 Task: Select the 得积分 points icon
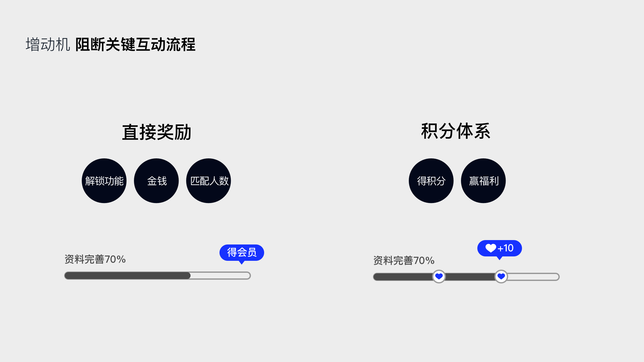pyautogui.click(x=430, y=180)
